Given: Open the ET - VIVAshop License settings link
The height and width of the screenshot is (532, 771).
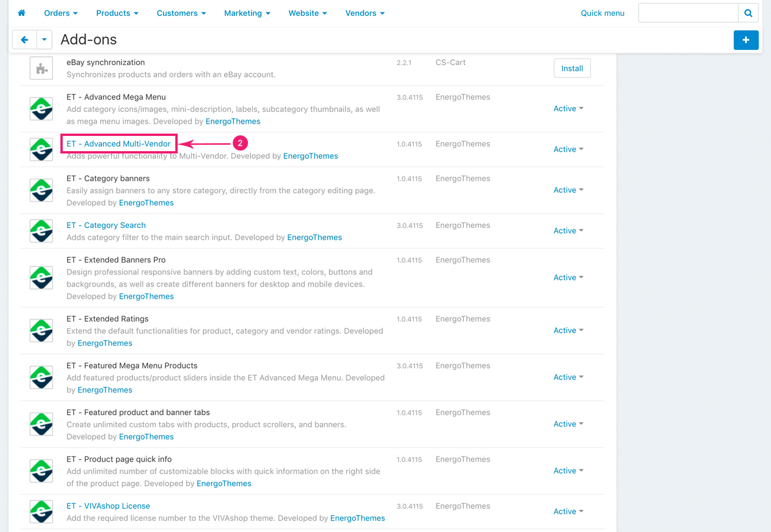Looking at the screenshot, I should coord(108,506).
